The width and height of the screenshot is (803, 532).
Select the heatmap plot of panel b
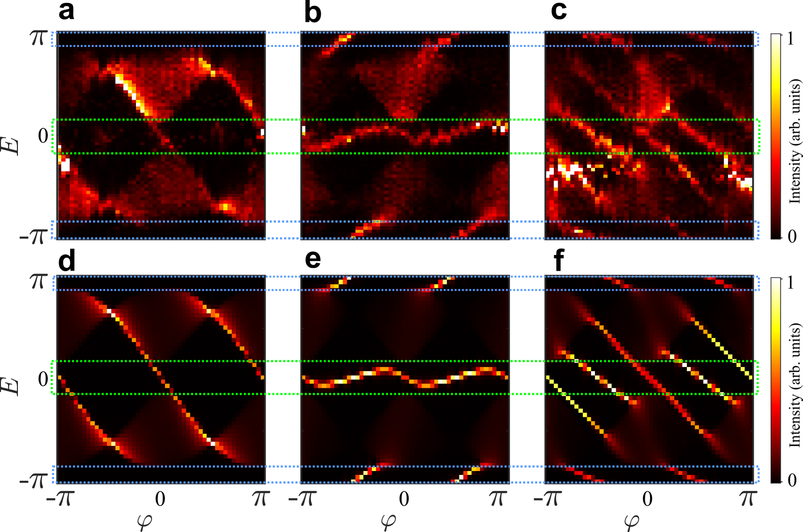(x=405, y=135)
